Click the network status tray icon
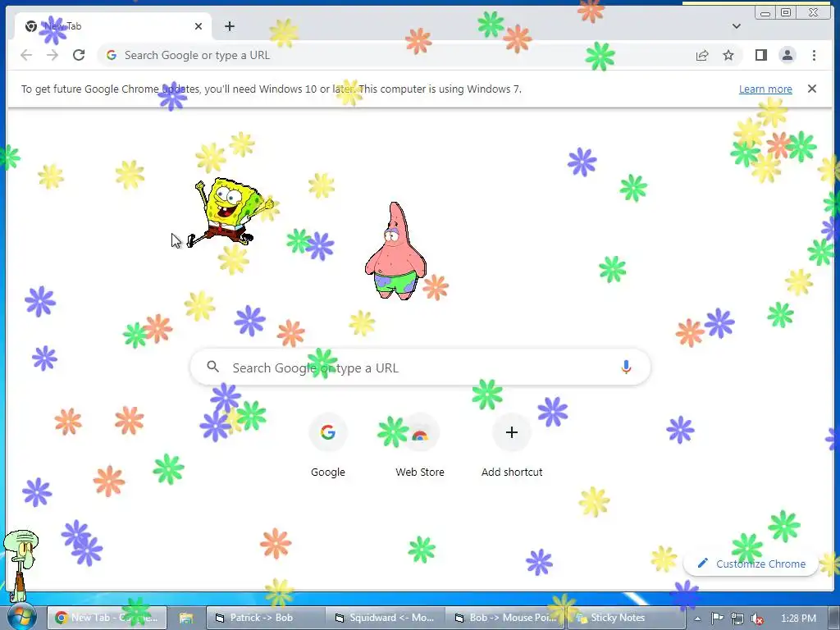840x630 pixels. [737, 619]
